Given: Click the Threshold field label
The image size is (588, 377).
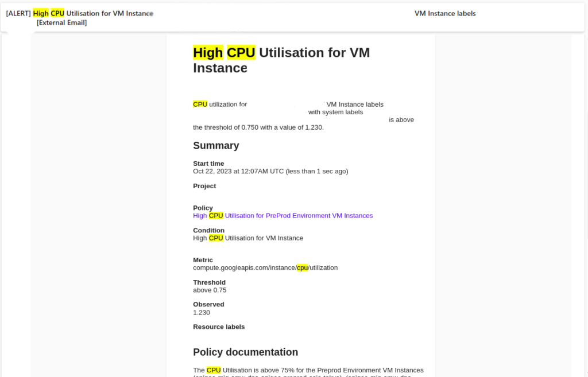Looking at the screenshot, I should [x=209, y=282].
